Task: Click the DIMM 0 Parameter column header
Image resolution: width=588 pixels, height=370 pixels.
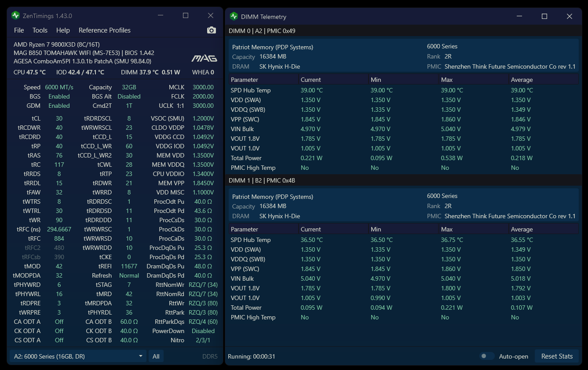Action: pyautogui.click(x=263, y=80)
